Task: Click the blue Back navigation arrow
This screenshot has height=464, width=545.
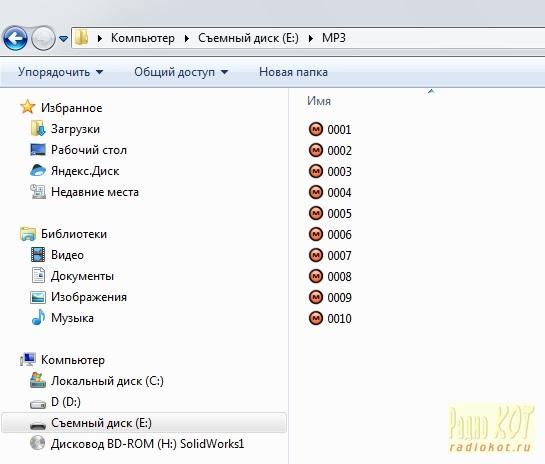Action: (15, 38)
